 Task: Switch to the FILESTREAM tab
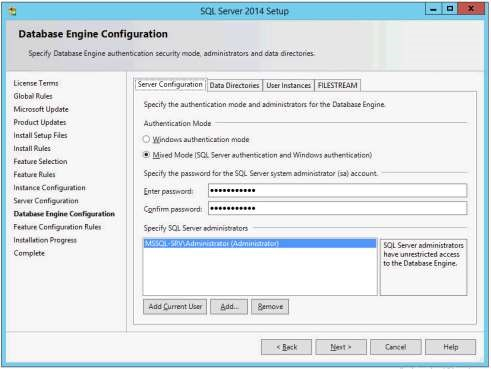(x=337, y=85)
